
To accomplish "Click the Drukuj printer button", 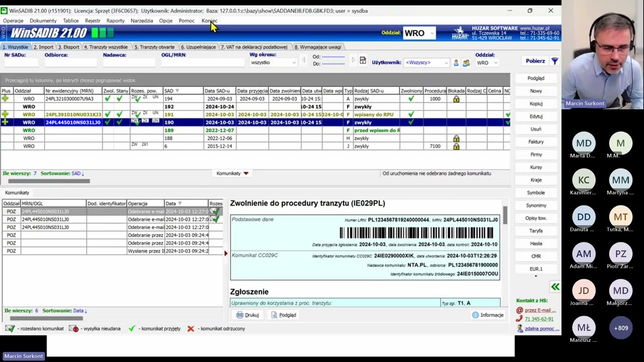I will 248,315.
